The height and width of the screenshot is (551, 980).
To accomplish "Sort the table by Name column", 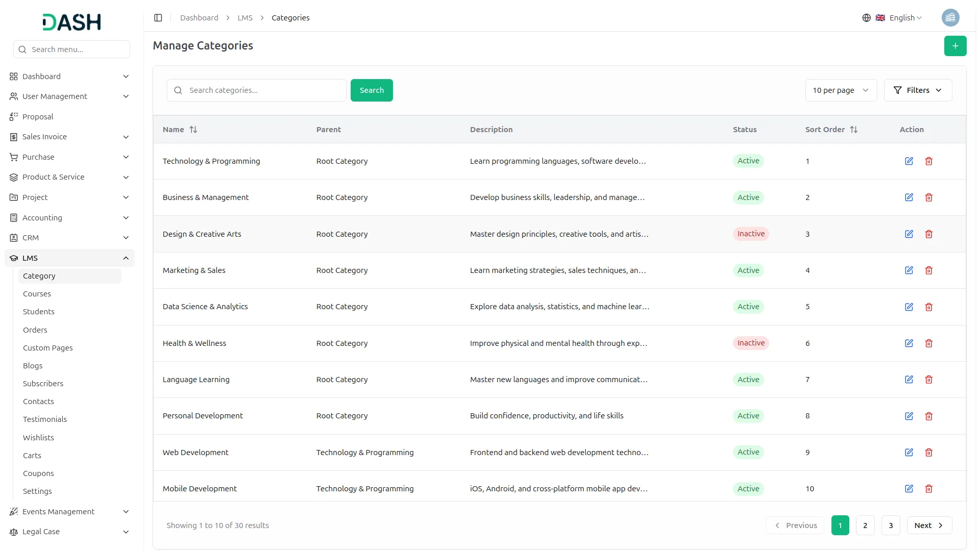I will [193, 130].
